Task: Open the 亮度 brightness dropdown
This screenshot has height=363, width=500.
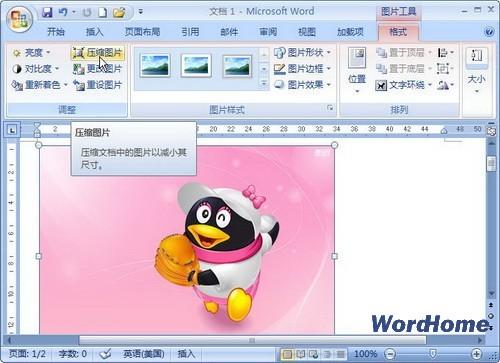Action: point(31,53)
